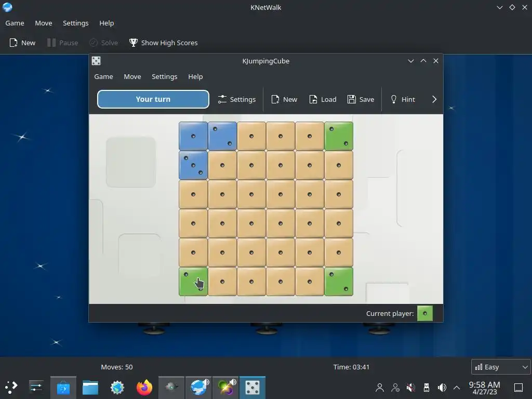Open globe gear browser icon in taskbar
Screen dimensions: 532x399
click(x=117, y=388)
